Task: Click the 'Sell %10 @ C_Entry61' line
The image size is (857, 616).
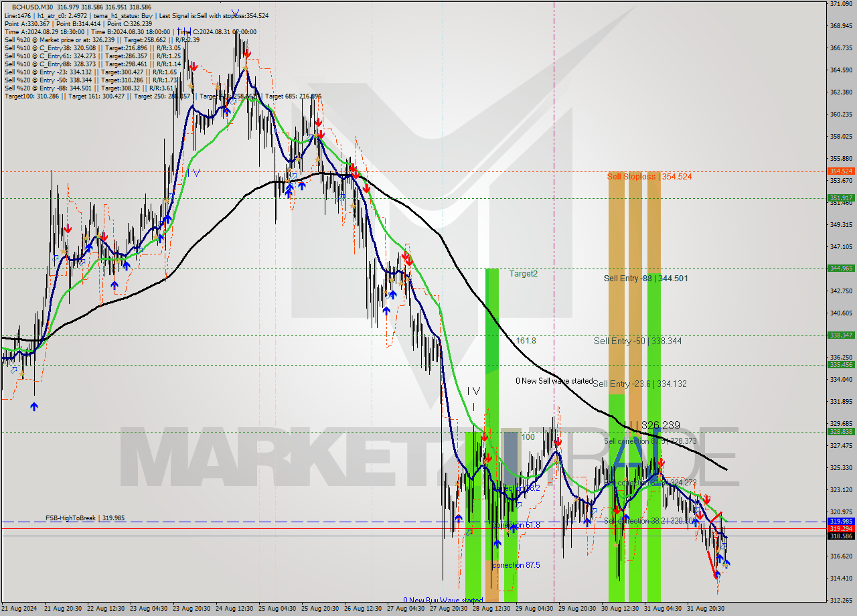Action: [x=92, y=56]
